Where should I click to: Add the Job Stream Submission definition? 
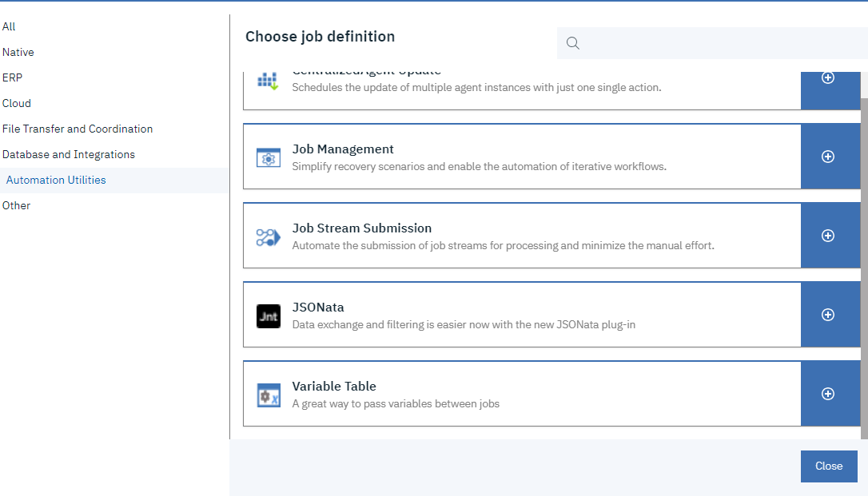pos(829,236)
